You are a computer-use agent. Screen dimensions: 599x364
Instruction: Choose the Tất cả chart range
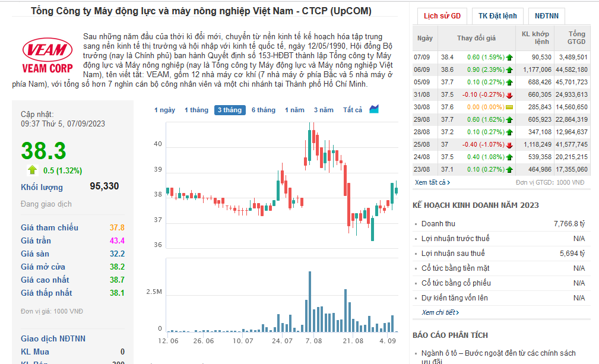click(352, 110)
